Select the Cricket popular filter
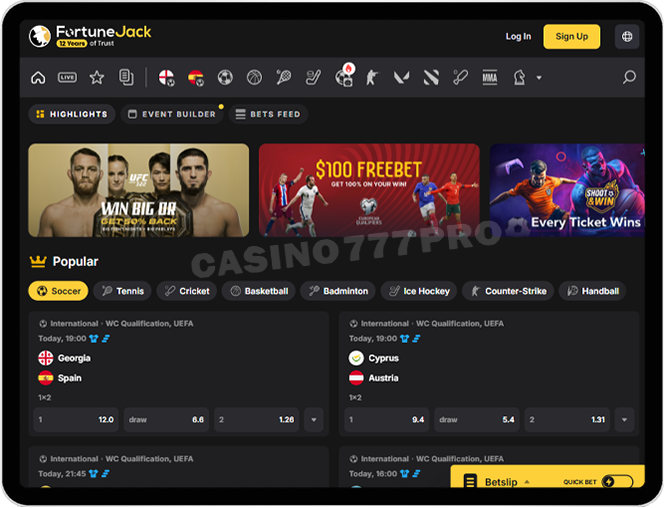Viewport: 664px width, 508px height. [187, 291]
